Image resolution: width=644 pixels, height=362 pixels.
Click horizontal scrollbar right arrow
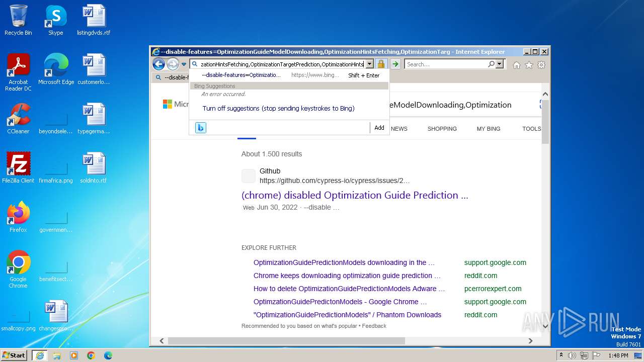pos(530,341)
